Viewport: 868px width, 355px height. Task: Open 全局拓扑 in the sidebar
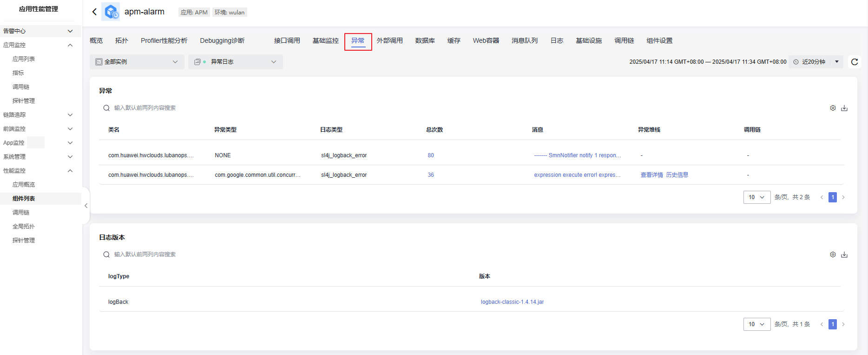point(24,227)
